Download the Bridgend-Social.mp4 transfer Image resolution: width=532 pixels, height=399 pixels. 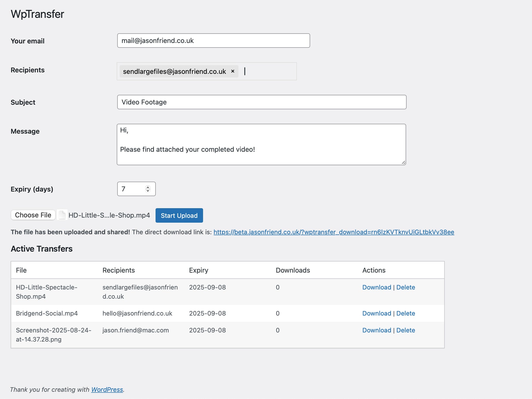[x=376, y=313]
